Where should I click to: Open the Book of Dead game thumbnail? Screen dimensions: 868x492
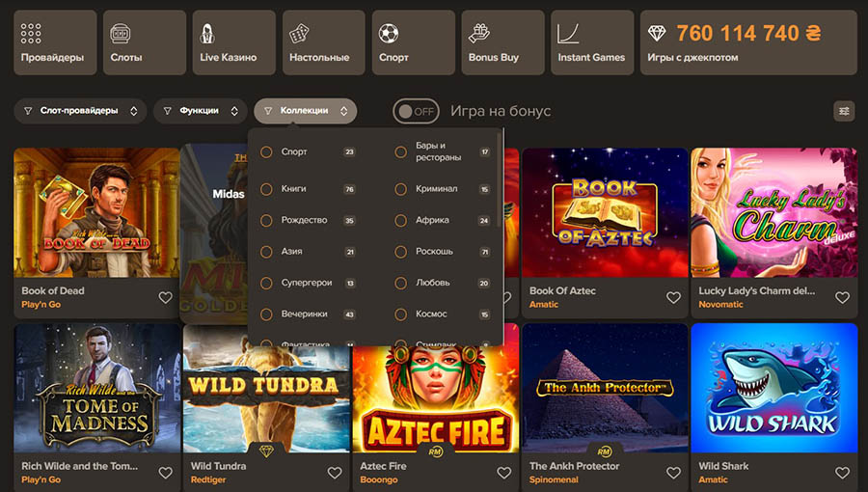pos(96,212)
